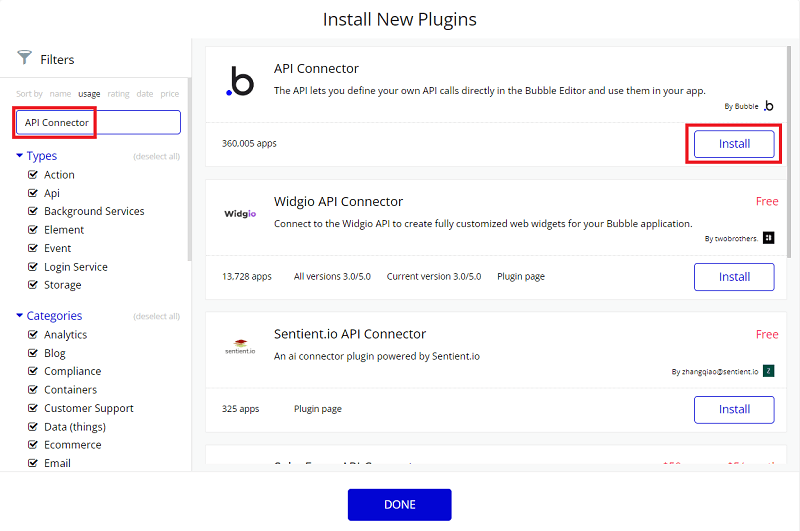Click the Filters funnel icon
Viewport: 800px width, 531px height.
24,57
